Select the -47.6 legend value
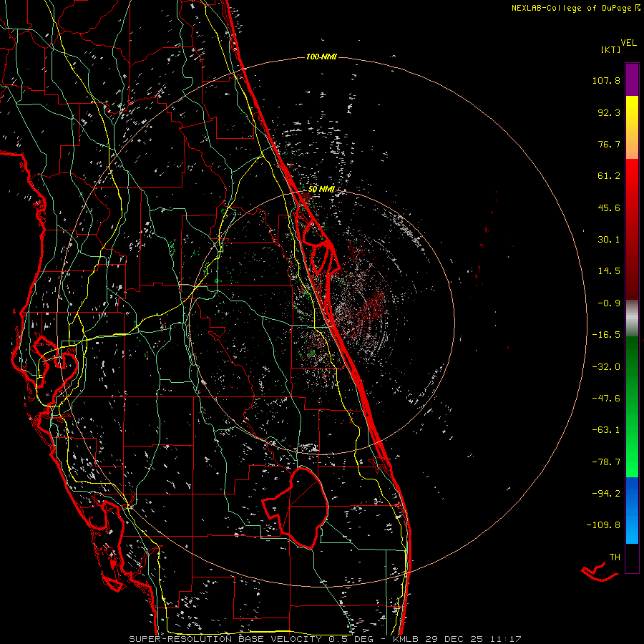This screenshot has height=644, width=644. click(606, 399)
